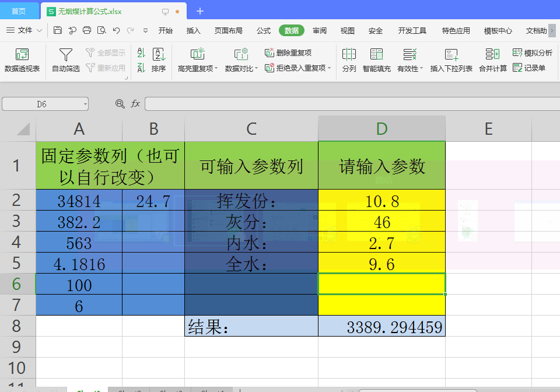
Task: Switch to the 审阅 ribbon tab
Action: click(320, 31)
